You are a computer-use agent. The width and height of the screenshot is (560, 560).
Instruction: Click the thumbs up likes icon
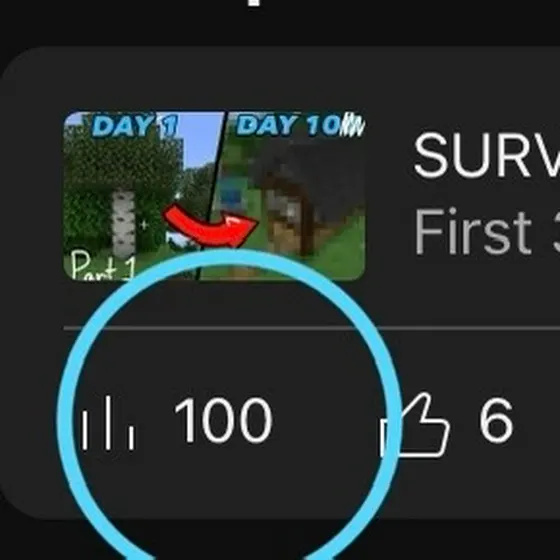[414, 425]
